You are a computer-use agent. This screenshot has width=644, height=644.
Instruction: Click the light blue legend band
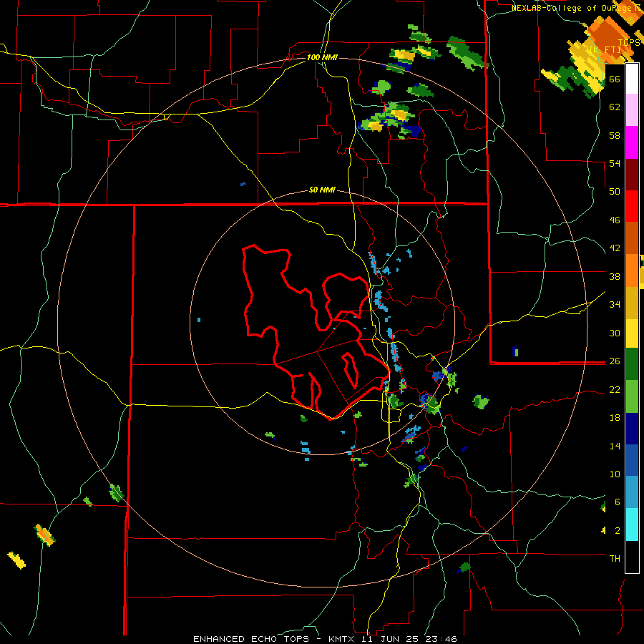pos(632,492)
